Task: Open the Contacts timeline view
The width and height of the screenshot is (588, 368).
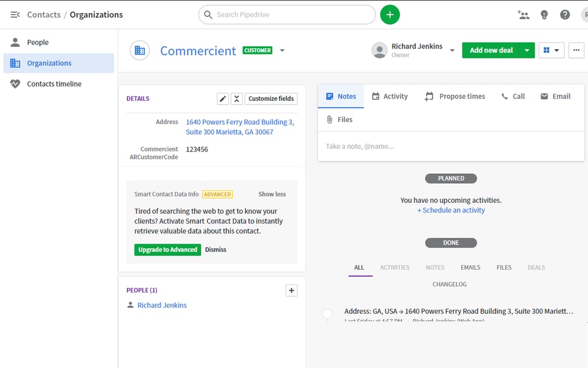Action: (53, 83)
